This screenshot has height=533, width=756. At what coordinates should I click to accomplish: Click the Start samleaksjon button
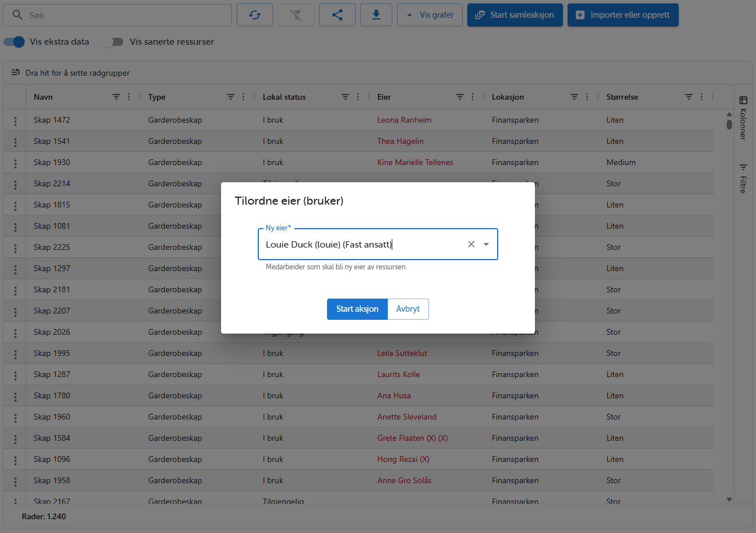click(x=515, y=15)
